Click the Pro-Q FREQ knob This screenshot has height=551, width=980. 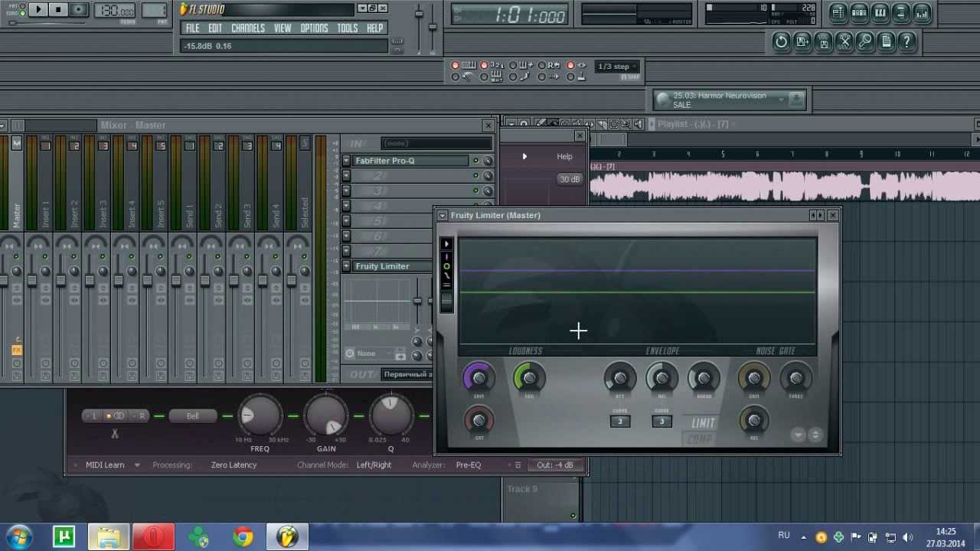(x=260, y=416)
